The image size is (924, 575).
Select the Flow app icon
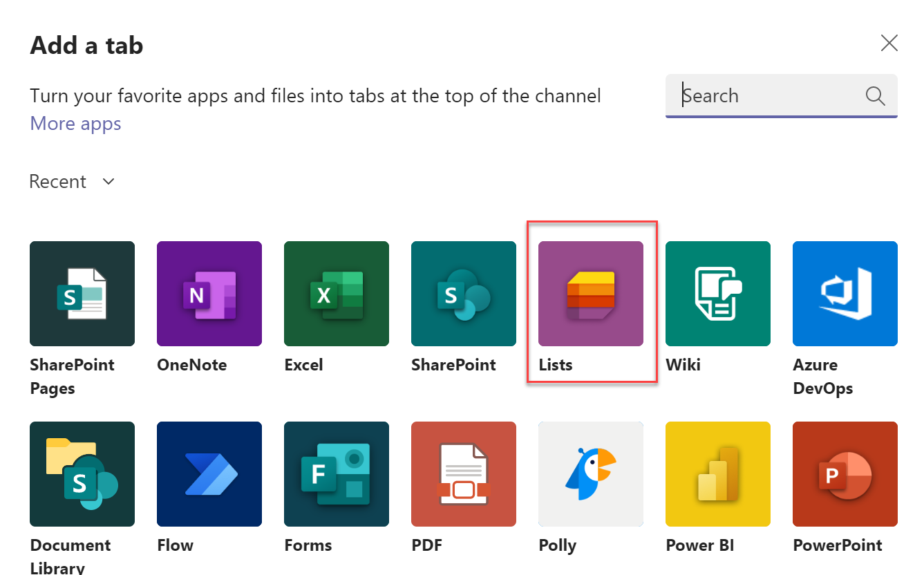pos(209,474)
